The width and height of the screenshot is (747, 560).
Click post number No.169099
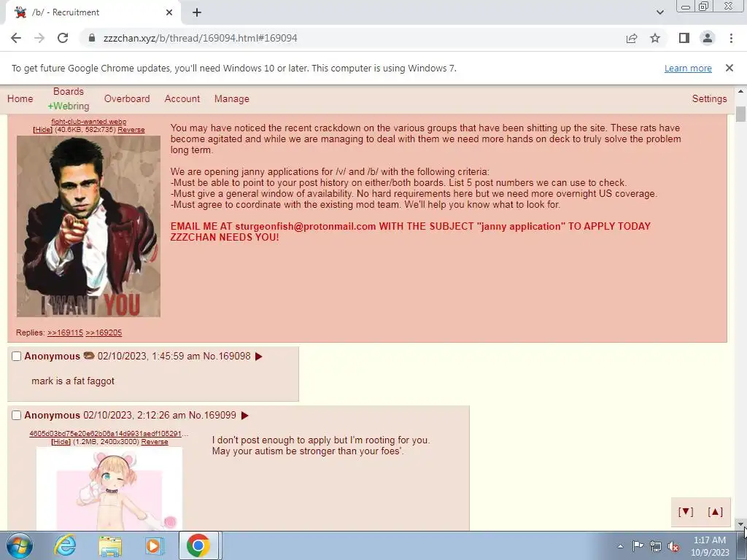pyautogui.click(x=212, y=415)
